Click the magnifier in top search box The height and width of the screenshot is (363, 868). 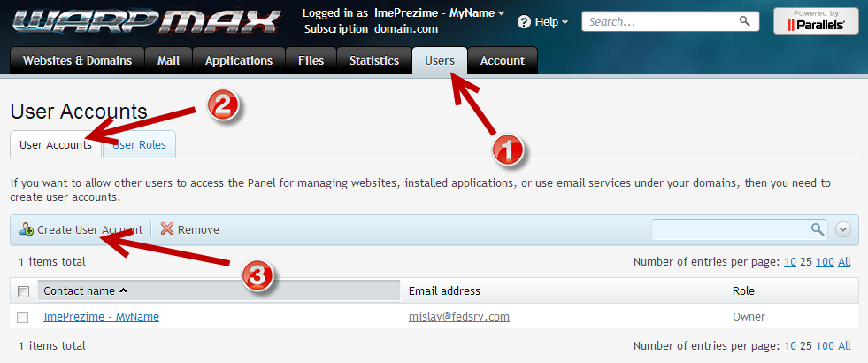pos(745,20)
